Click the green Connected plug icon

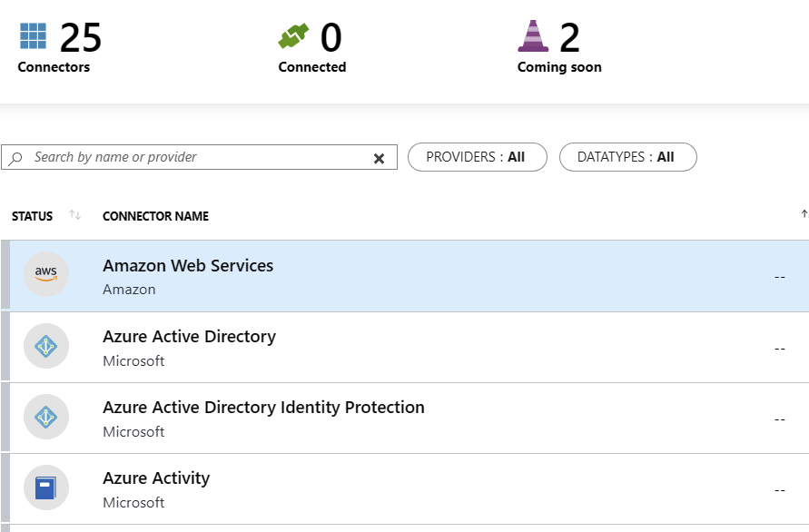point(293,36)
